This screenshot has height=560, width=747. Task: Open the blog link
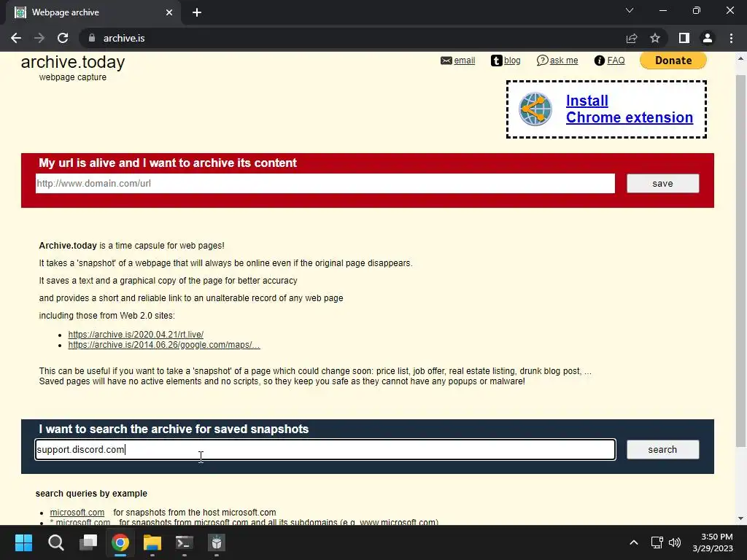[x=512, y=61]
